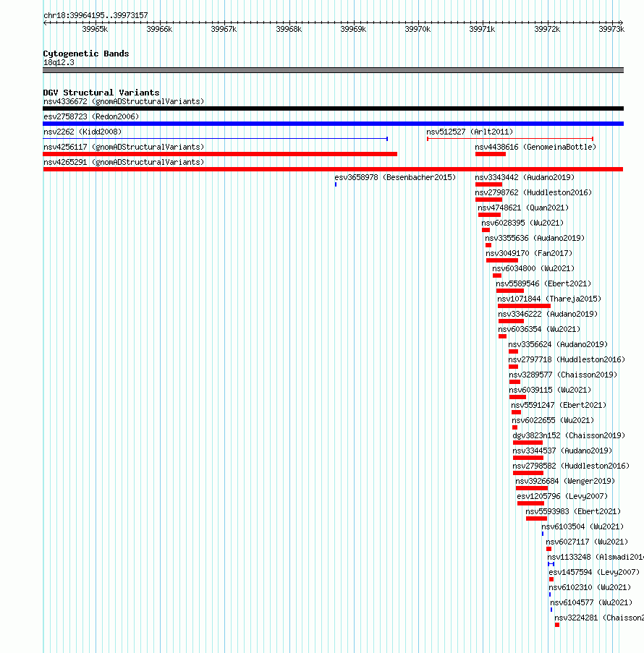Click the nsv4336672 gnomADStructuralVariants label
The image size is (644, 653).
(124, 101)
